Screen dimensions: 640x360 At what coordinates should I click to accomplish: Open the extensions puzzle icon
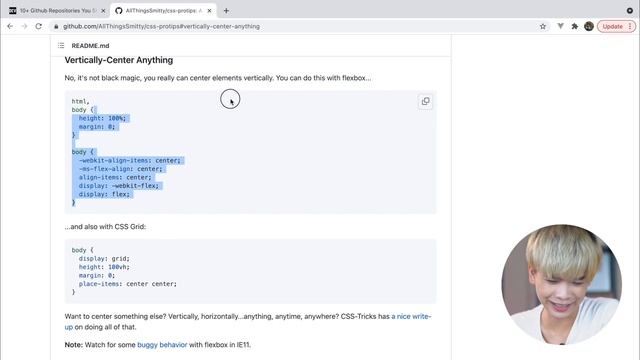point(575,26)
